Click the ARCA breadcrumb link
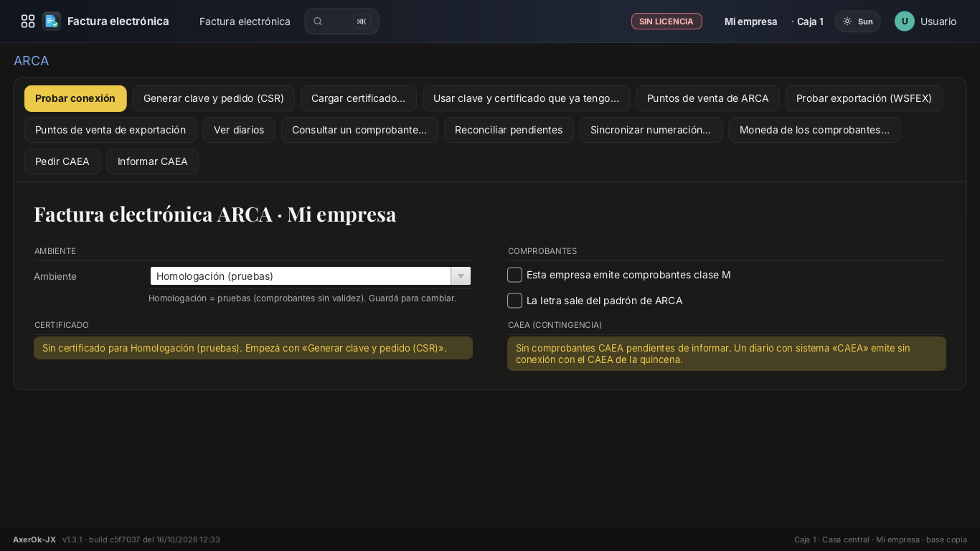 [x=32, y=61]
